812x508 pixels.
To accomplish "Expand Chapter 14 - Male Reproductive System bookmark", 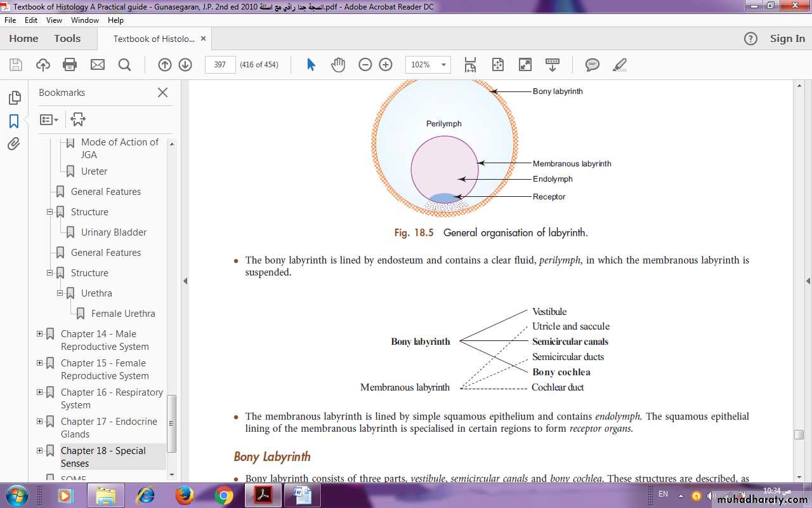I will coord(40,334).
